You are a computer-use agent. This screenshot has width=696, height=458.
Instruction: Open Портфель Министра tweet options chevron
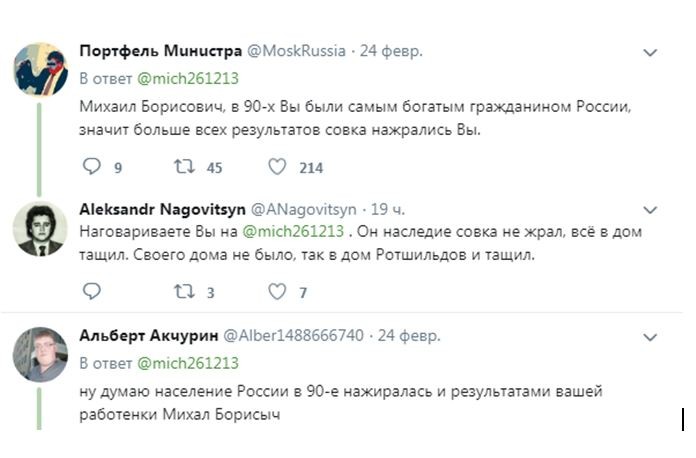(x=650, y=52)
